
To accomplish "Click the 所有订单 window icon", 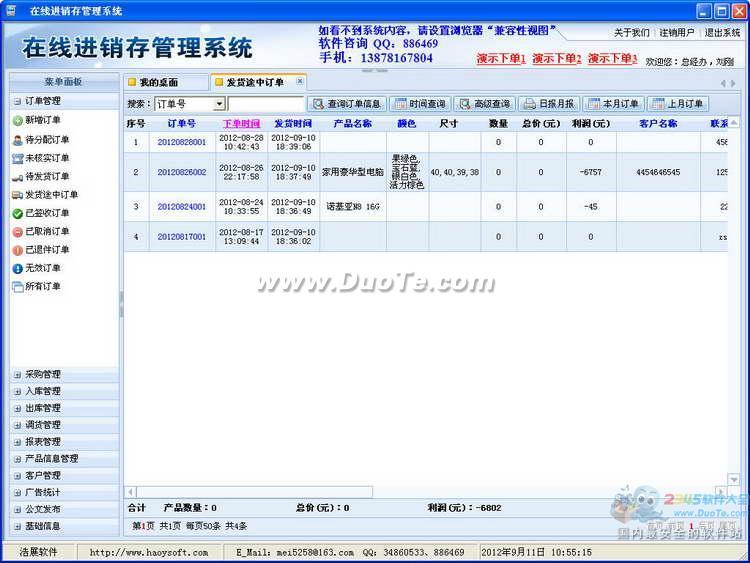I will click(18, 287).
